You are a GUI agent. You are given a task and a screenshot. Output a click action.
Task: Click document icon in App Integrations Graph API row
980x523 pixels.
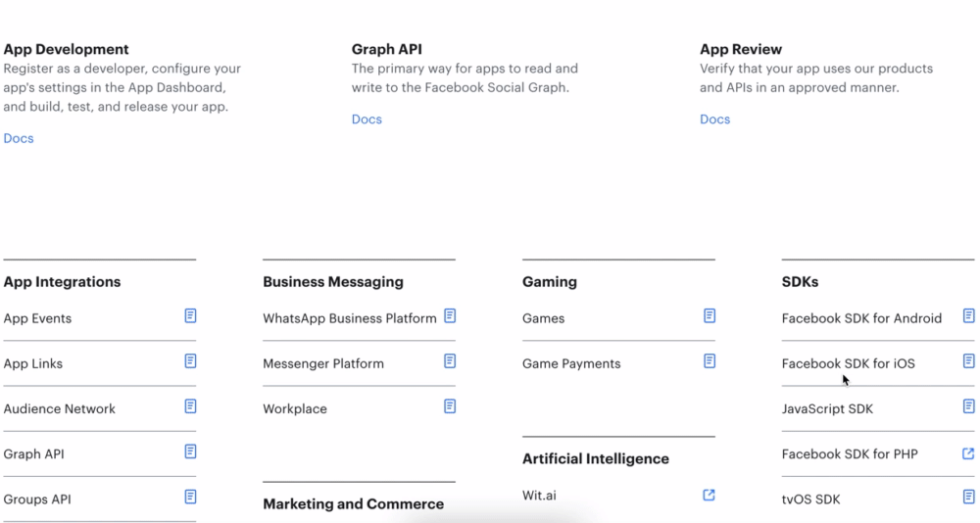pos(191,452)
